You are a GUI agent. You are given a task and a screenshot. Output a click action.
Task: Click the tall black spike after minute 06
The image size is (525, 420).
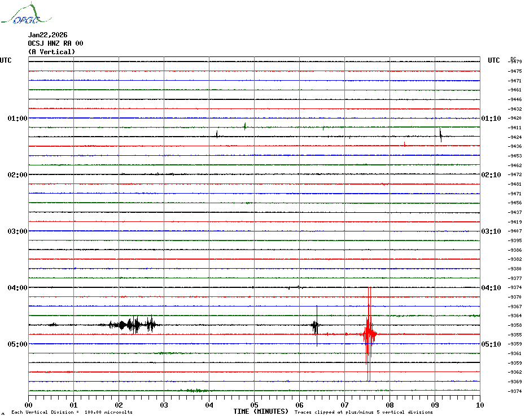coord(316,326)
